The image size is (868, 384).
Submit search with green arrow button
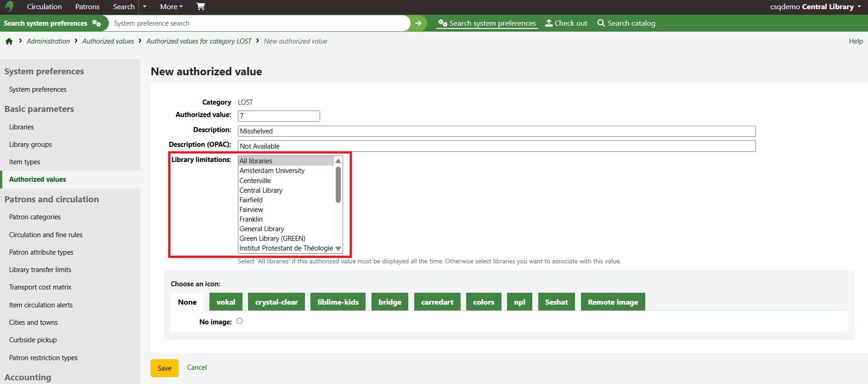418,23
